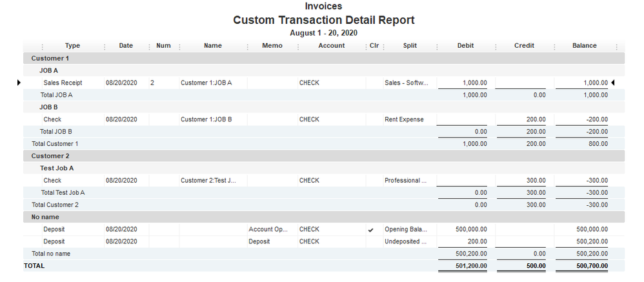The image size is (644, 282).
Task: Click the cleared checkmark on the Deposit row
Action: click(370, 230)
